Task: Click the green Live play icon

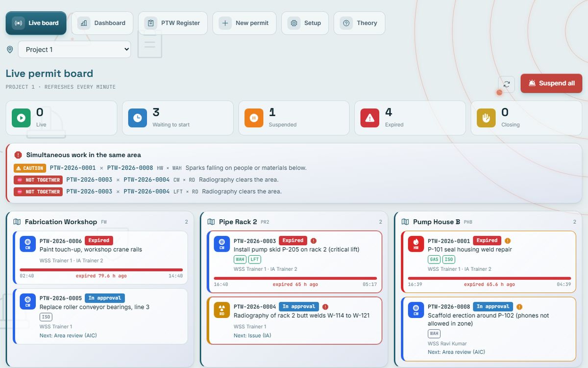Action: (x=21, y=118)
